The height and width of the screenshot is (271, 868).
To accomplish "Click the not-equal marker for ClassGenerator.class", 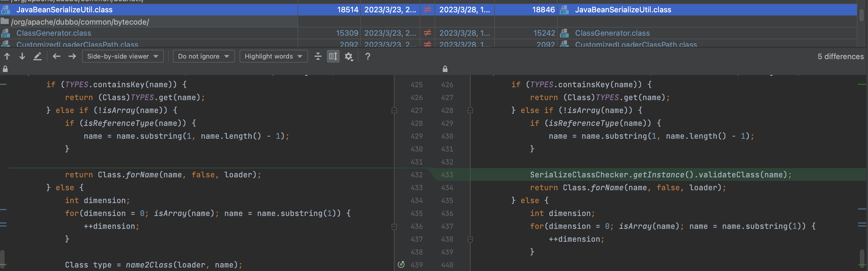I will [x=427, y=33].
